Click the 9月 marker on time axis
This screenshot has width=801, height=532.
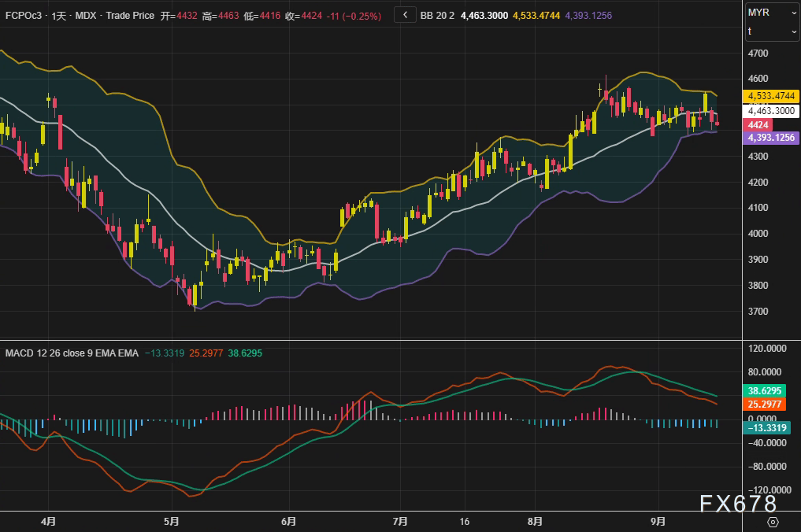click(658, 521)
